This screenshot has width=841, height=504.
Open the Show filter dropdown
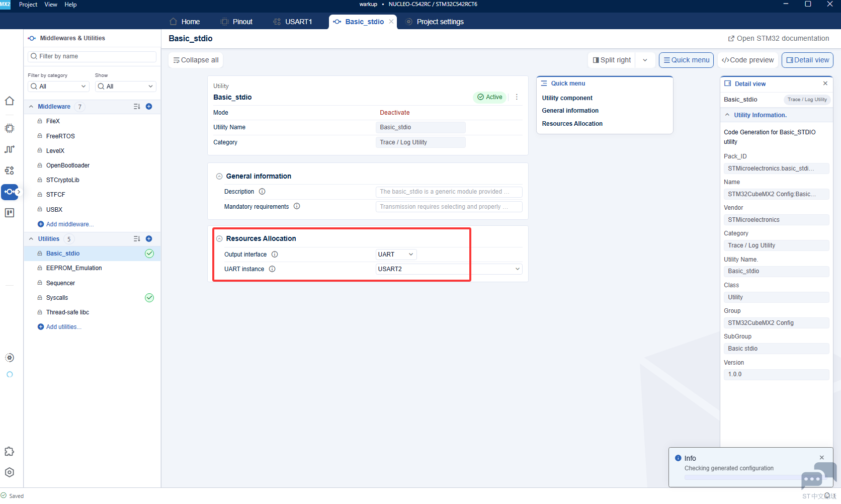126,87
